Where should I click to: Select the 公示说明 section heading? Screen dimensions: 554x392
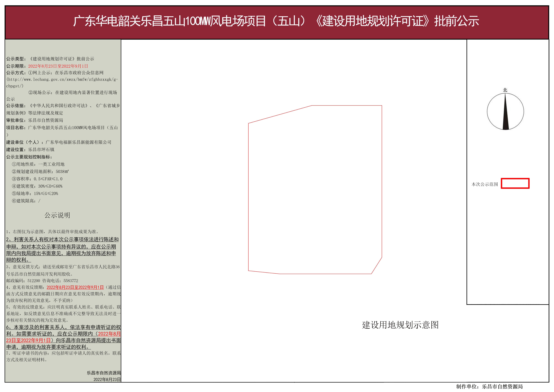click(57, 215)
